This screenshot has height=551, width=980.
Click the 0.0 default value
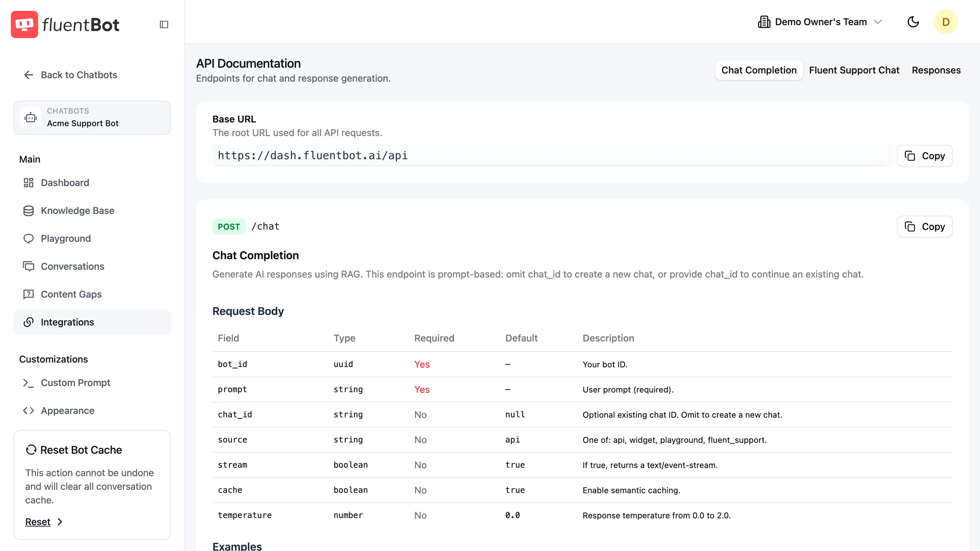[x=512, y=515]
